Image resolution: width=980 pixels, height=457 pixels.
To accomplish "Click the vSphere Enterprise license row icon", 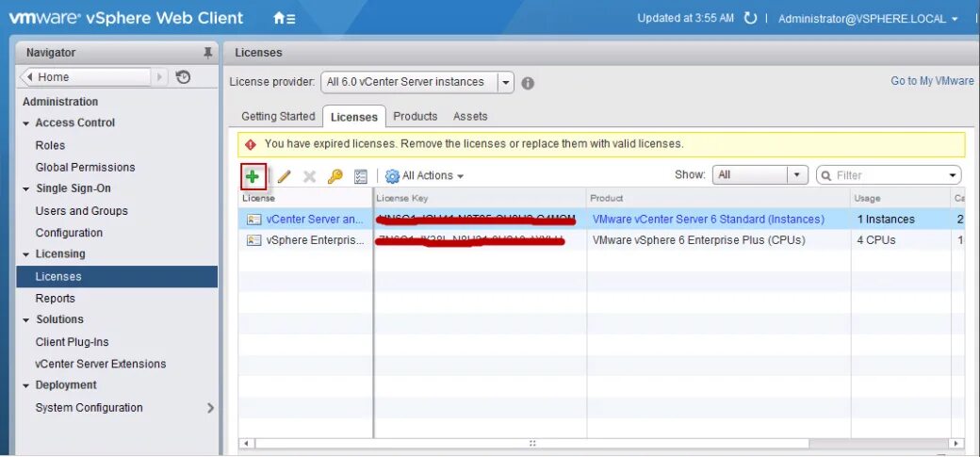I will point(253,240).
